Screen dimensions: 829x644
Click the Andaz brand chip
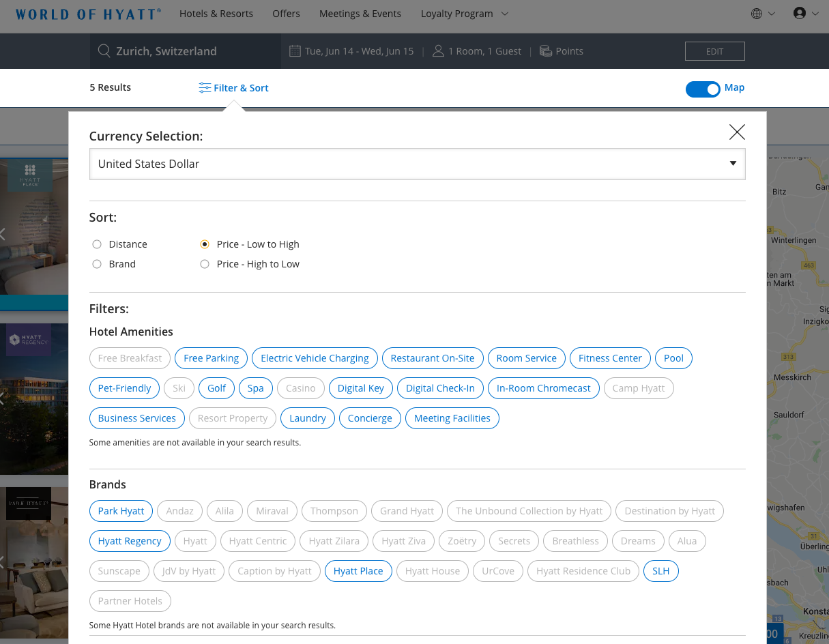pyautogui.click(x=180, y=511)
